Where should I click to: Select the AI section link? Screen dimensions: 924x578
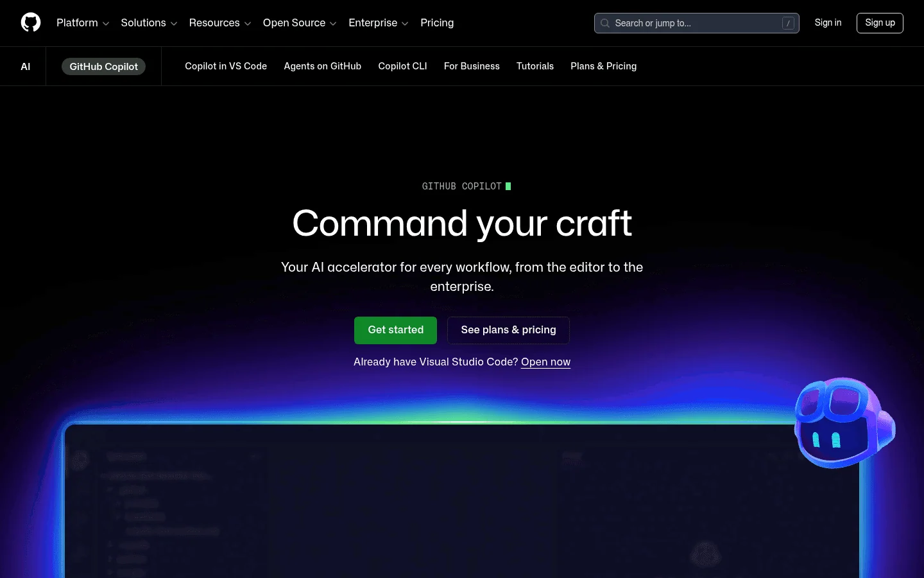25,66
